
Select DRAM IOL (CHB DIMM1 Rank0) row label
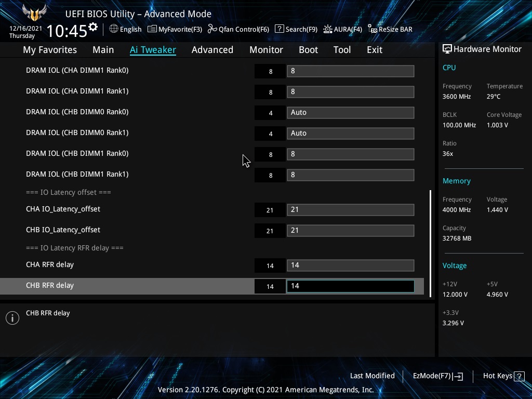[x=77, y=153]
